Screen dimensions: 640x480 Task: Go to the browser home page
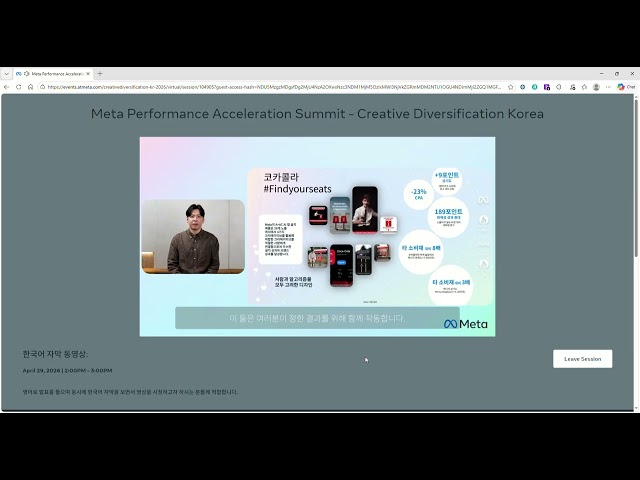[31, 87]
